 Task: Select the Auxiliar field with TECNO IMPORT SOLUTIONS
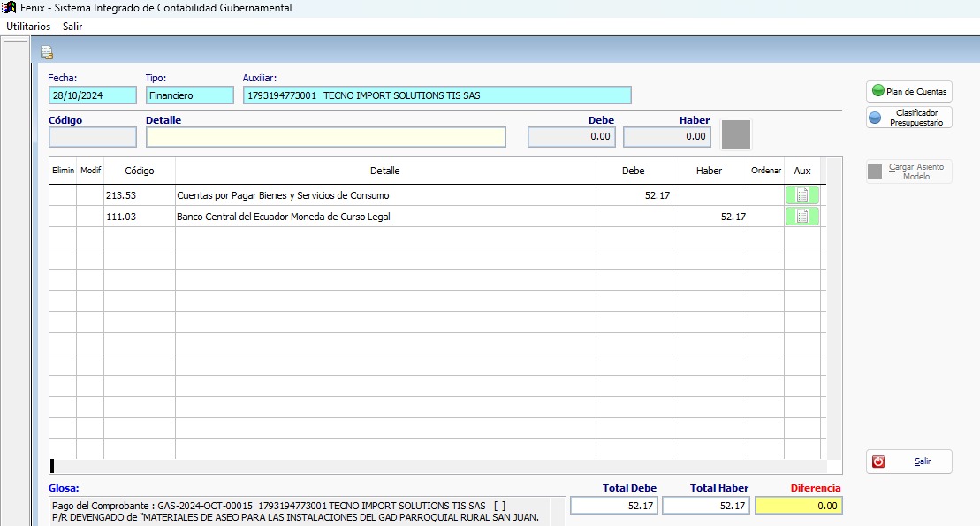[x=437, y=95]
